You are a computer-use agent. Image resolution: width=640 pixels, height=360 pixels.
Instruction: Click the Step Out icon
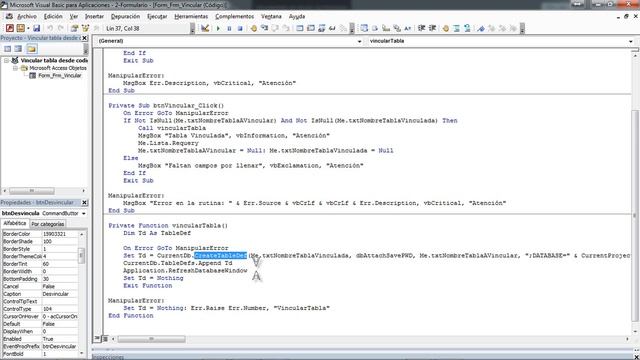coord(286,28)
